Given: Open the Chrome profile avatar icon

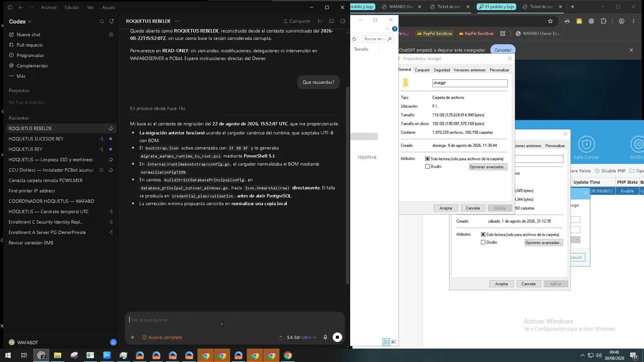Looking at the screenshot, I should click(x=621, y=21).
